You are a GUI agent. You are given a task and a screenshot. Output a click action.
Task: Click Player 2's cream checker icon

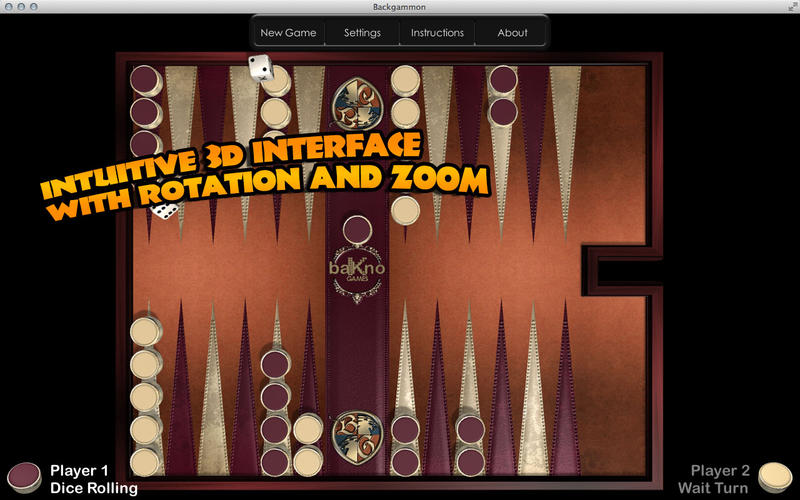click(775, 477)
